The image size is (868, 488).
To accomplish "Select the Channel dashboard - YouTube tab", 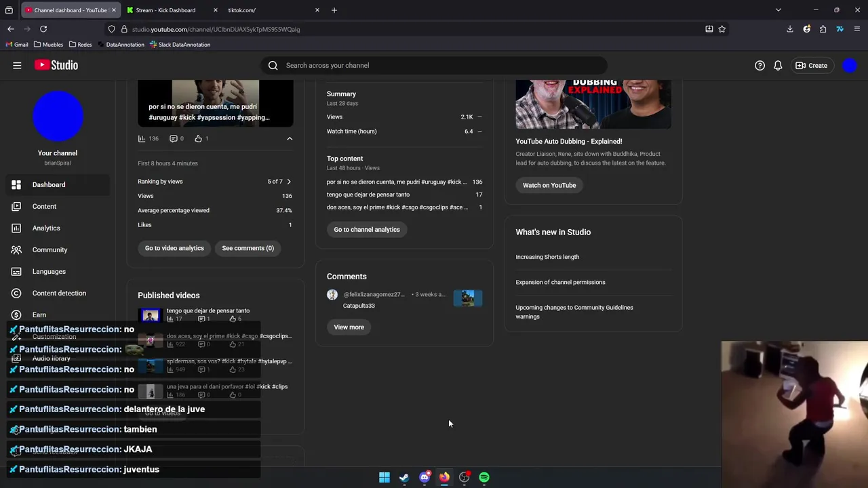I will coord(70,10).
